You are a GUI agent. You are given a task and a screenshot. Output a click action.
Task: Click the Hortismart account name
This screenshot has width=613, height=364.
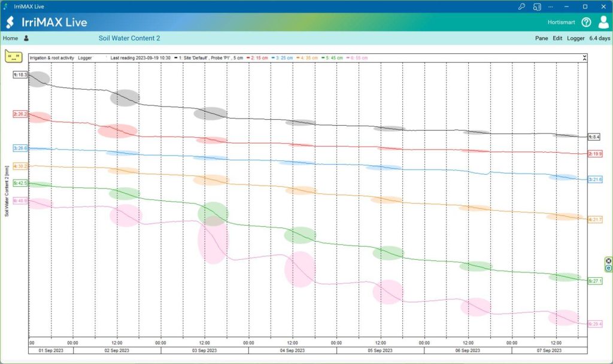coord(561,22)
